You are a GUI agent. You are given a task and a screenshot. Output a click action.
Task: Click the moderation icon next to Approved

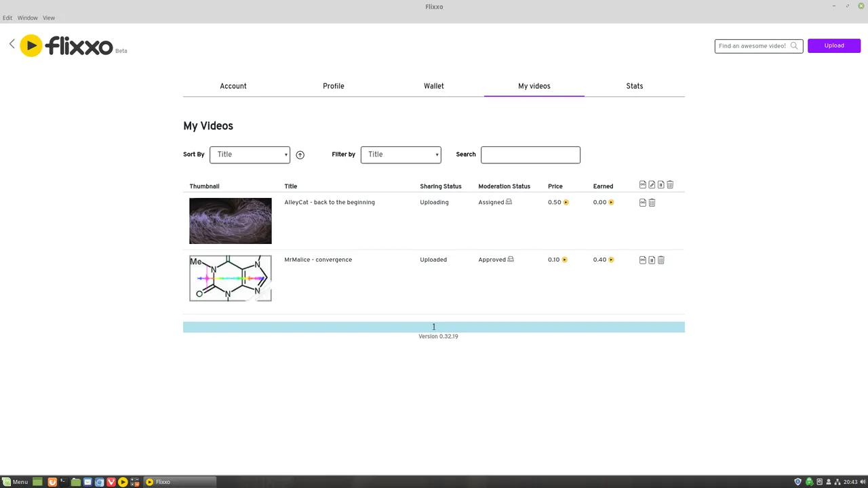pyautogui.click(x=511, y=259)
